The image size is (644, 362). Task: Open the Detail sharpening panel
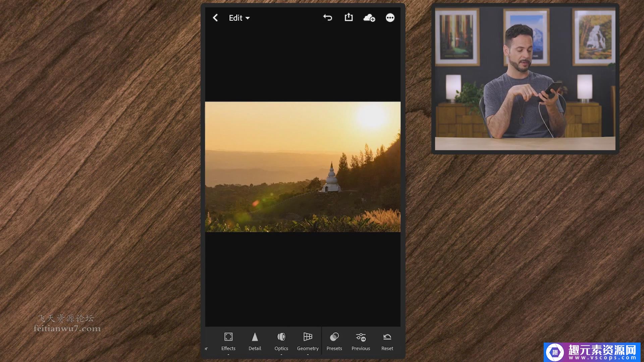pos(255,341)
